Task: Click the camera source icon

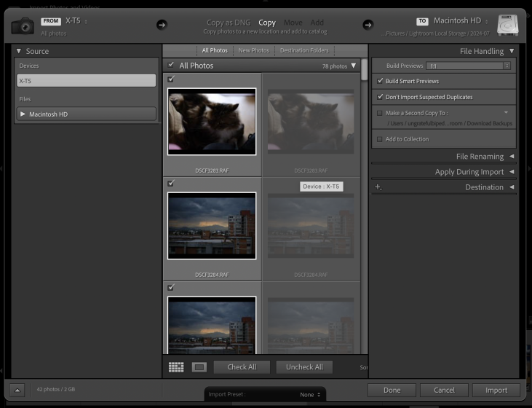Action: 23,25
